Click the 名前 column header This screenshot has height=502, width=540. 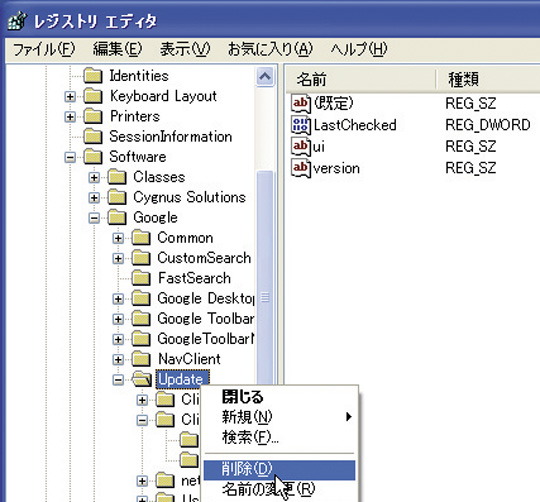click(361, 79)
